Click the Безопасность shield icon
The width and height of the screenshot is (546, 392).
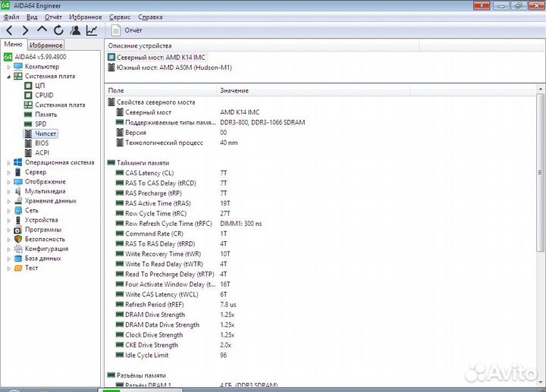[18, 239]
